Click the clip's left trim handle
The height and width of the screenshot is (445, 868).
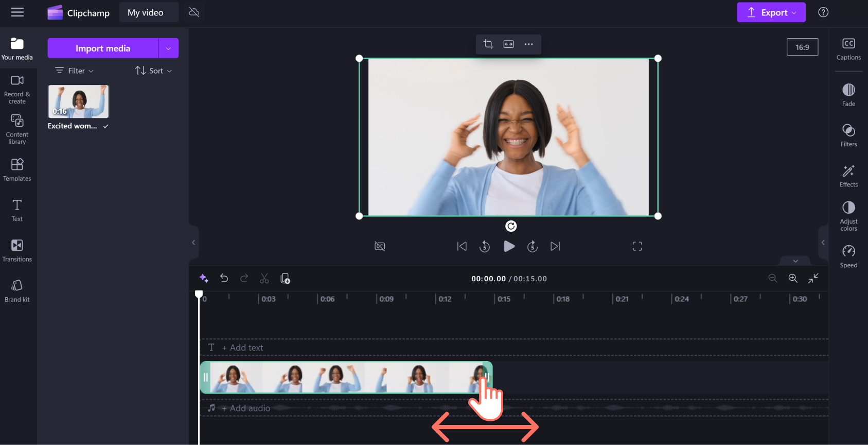click(x=205, y=378)
